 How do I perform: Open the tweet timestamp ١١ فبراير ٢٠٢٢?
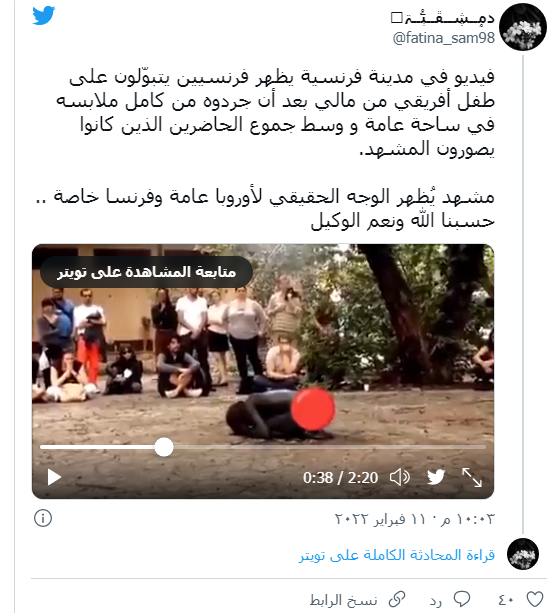point(414,520)
